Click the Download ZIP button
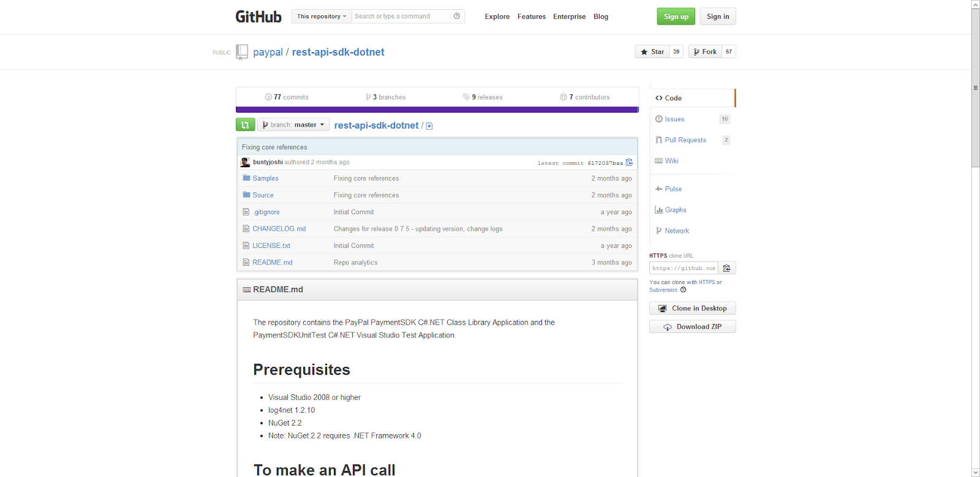Viewport: 980px width, 477px height. (x=692, y=326)
